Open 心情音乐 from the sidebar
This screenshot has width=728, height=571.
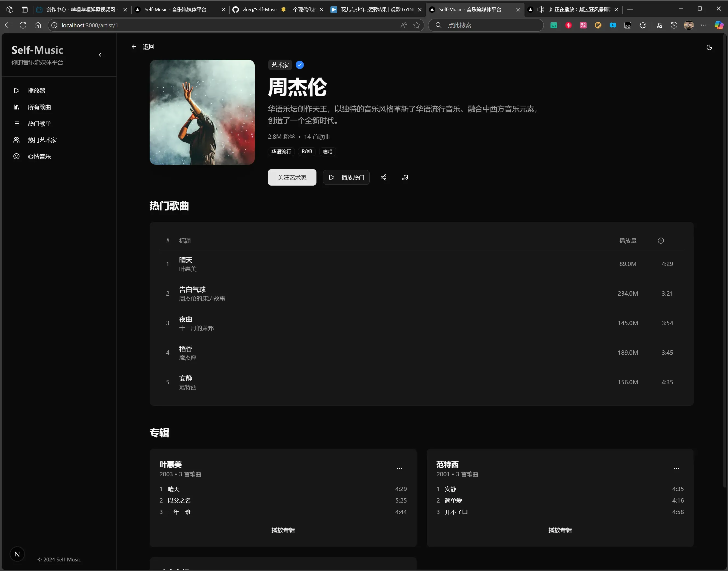pos(39,157)
